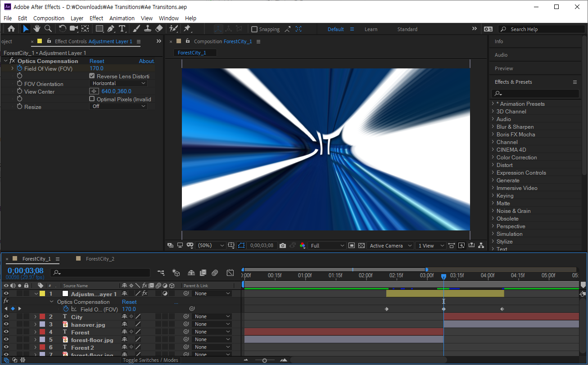
Task: Select the Hand tool
Action: (36, 29)
